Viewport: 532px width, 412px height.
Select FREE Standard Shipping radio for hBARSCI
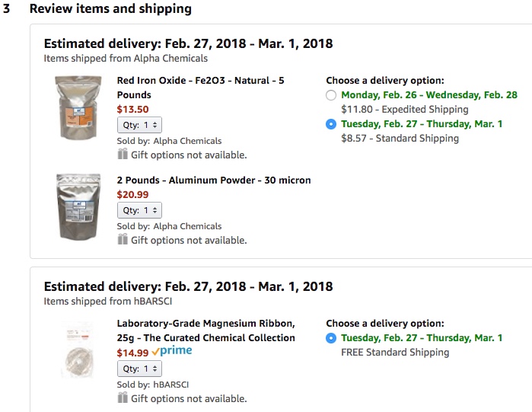point(330,338)
